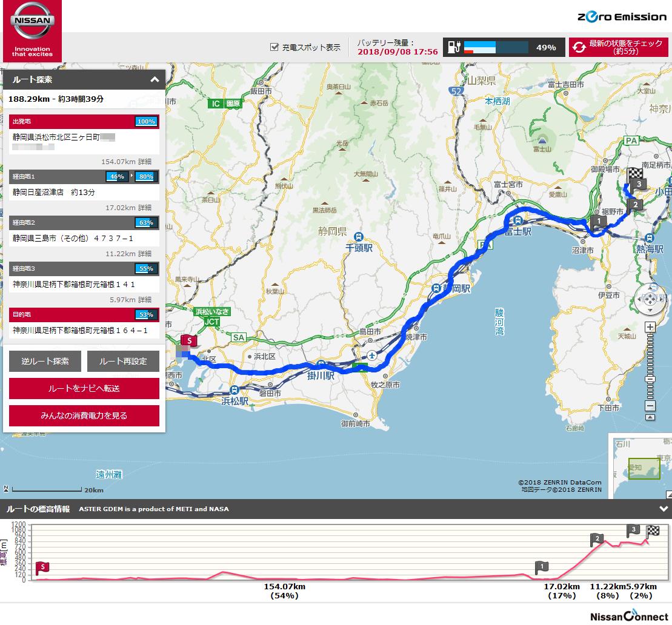Click the 千頭駅 station icon on map
The height and width of the screenshot is (625, 672).
point(359,236)
